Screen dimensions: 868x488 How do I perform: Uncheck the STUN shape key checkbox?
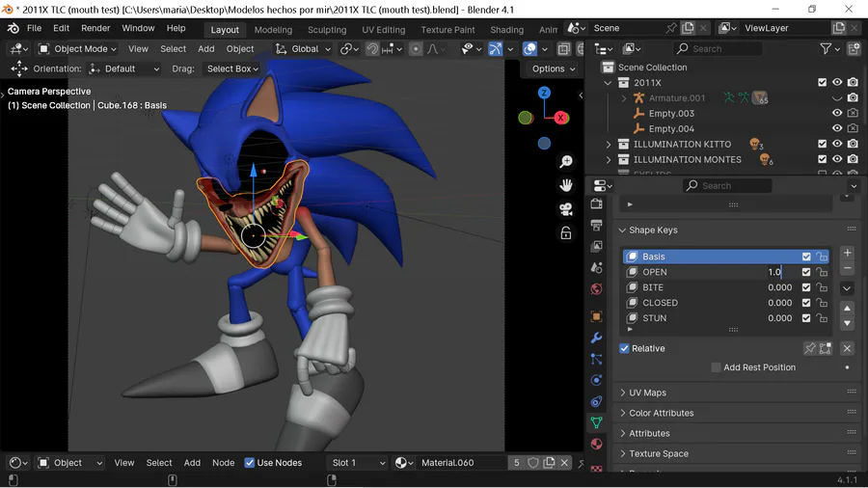click(806, 318)
